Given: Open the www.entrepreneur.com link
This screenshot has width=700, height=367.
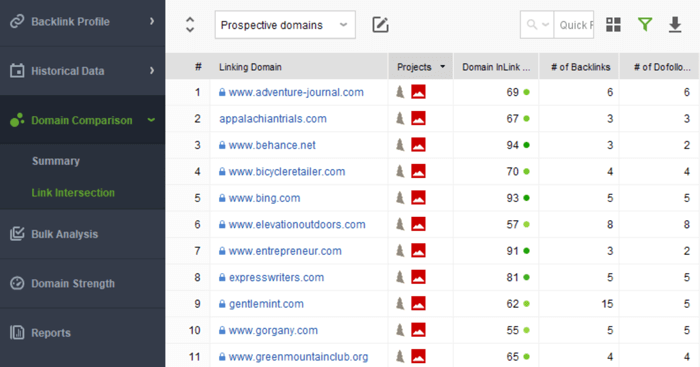Looking at the screenshot, I should 285,251.
